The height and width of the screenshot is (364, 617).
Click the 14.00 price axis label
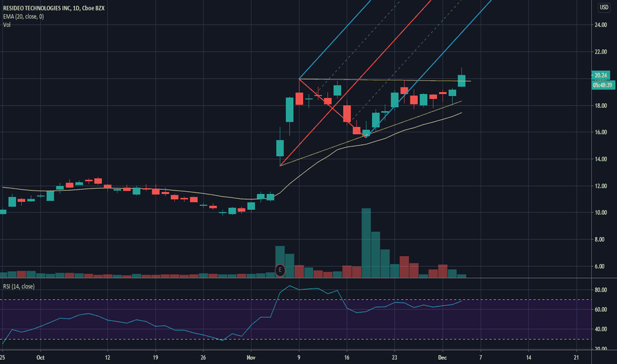tap(600, 159)
